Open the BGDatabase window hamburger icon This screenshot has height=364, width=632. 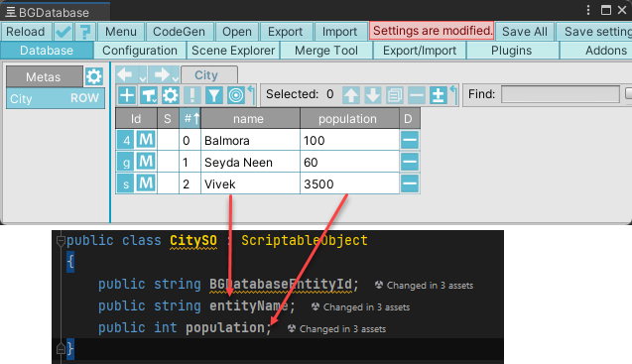click(11, 12)
